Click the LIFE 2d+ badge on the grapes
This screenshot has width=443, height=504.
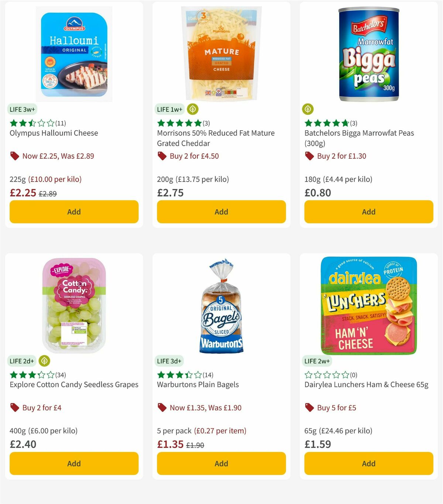[22, 361]
